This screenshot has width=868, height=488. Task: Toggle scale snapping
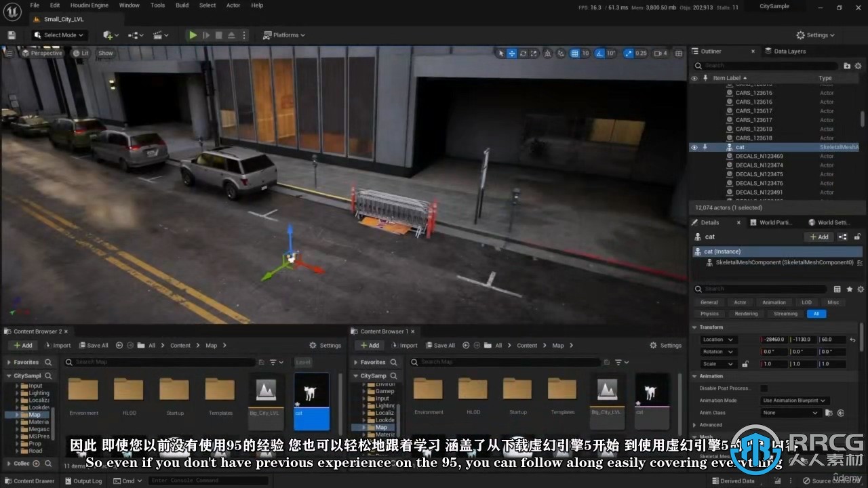628,53
